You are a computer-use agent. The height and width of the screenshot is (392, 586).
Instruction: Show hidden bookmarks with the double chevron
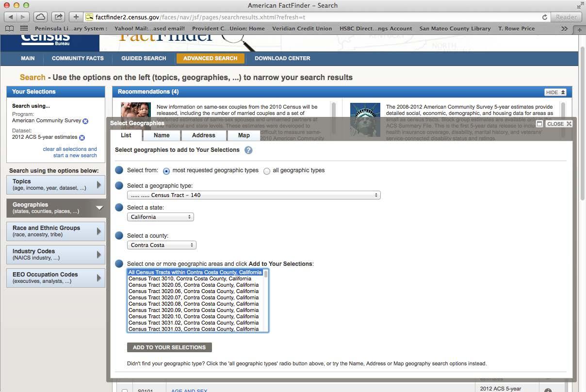pos(564,29)
